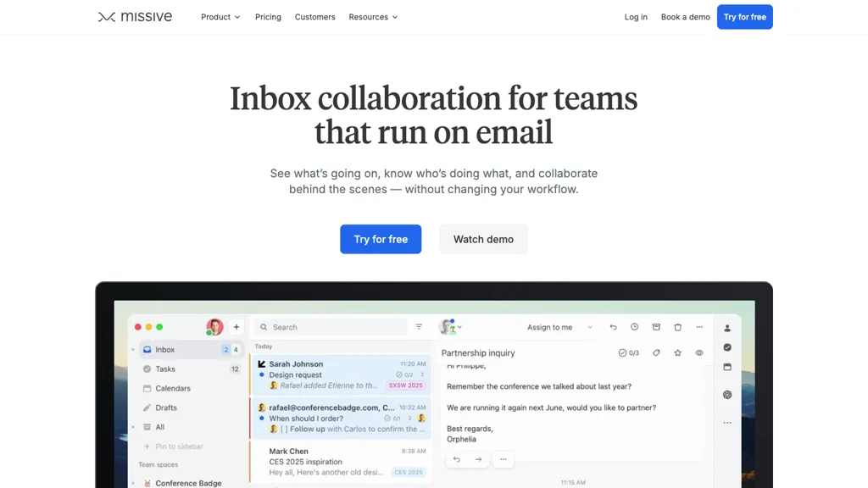Open the contacts person icon in right rail

(x=727, y=328)
